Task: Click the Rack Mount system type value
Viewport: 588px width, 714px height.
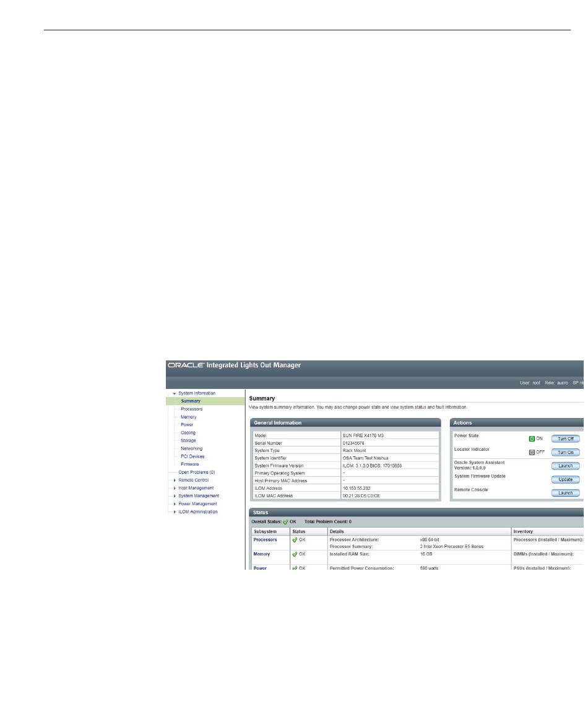Action: (354, 451)
